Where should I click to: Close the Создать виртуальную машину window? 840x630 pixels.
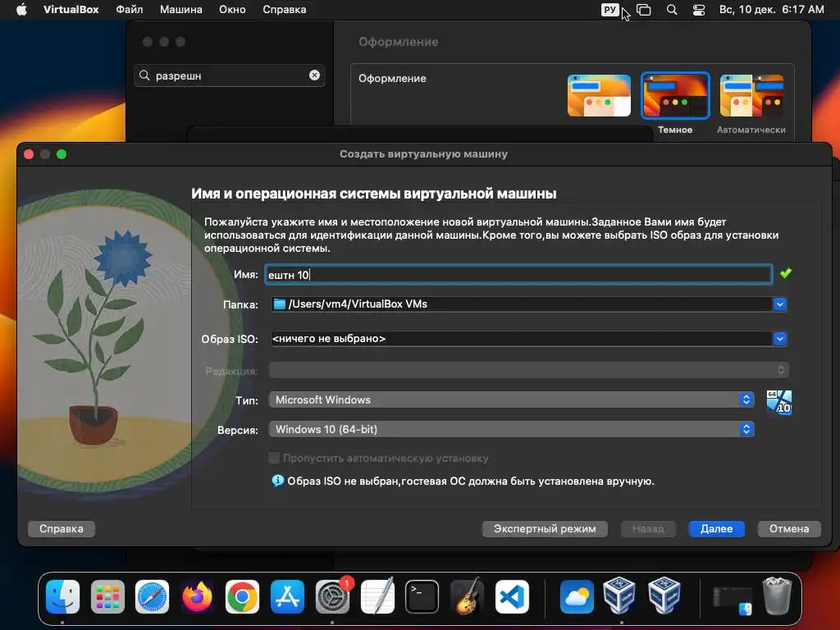29,154
